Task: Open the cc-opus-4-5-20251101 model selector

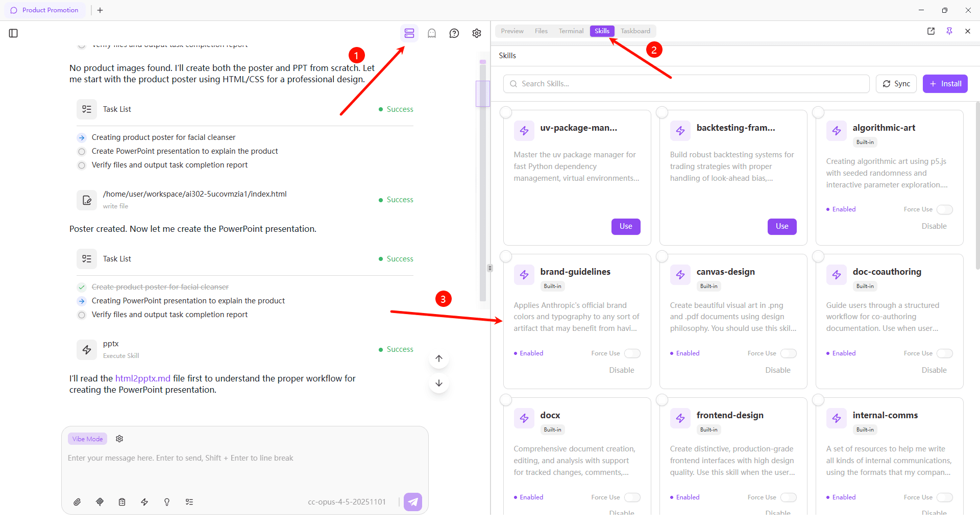Action: click(347, 502)
